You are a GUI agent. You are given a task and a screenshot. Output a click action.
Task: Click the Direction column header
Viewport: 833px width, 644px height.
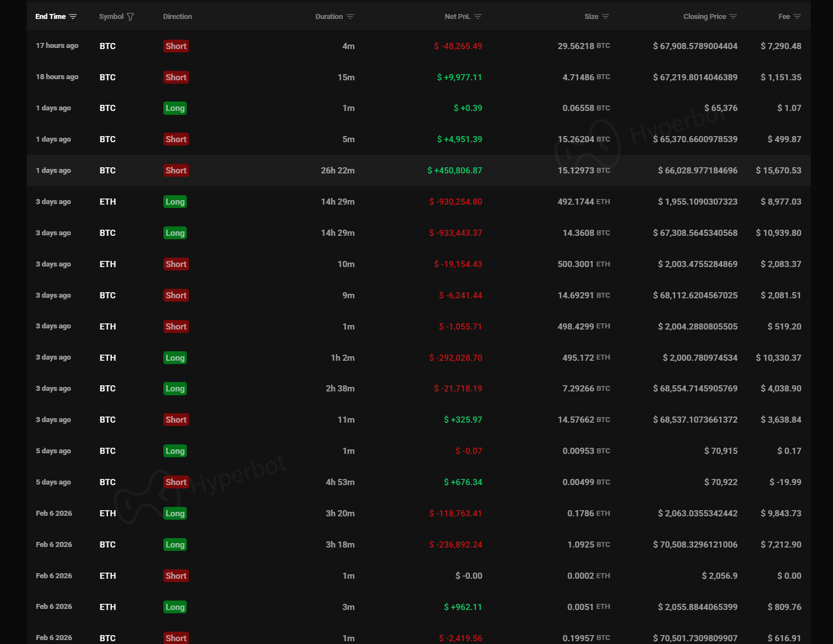(177, 17)
